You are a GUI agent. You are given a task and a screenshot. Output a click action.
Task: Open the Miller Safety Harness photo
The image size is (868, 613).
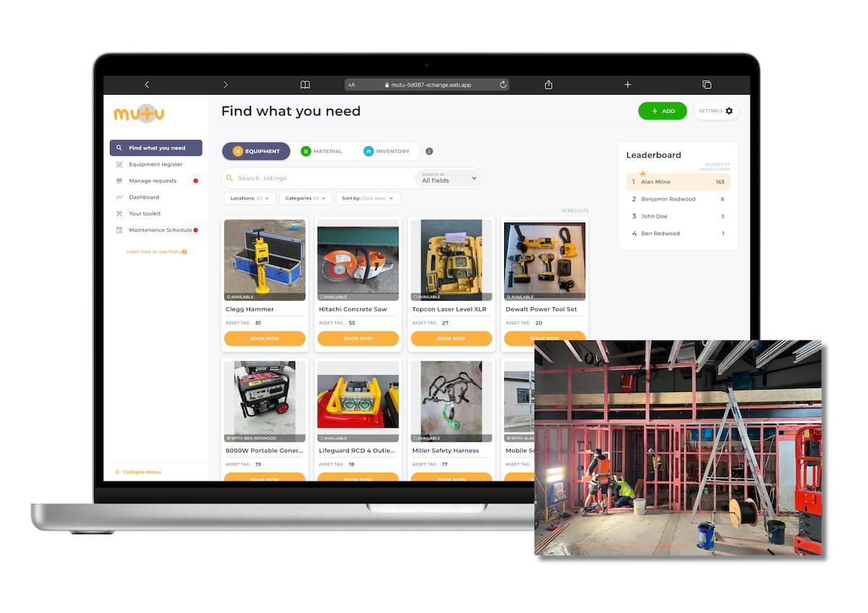tap(451, 402)
